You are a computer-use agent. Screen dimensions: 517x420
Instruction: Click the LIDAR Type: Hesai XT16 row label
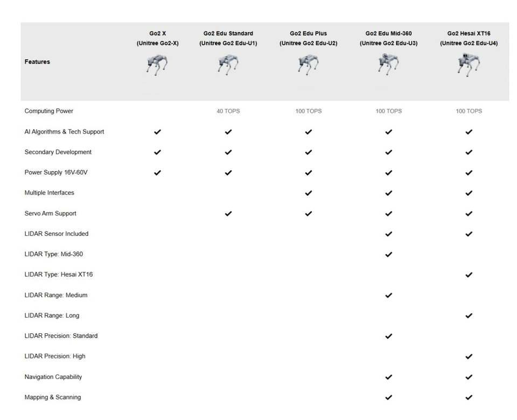coord(59,275)
